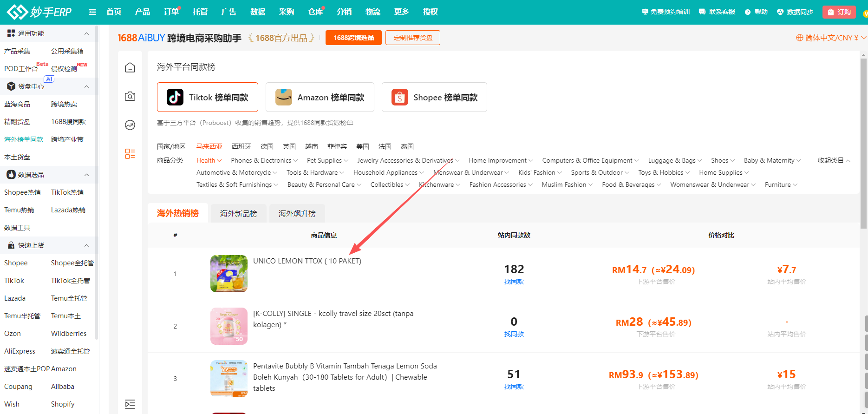This screenshot has height=414, width=868.
Task: Open the home icon in vertical sidebar
Action: point(130,68)
